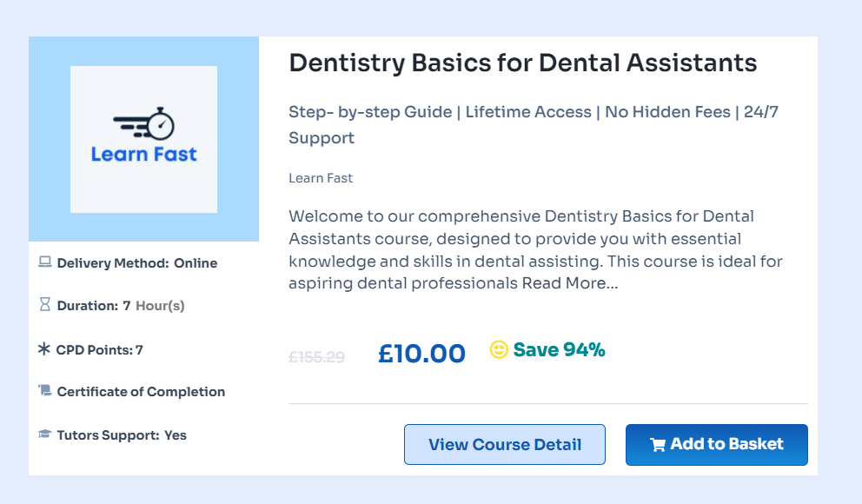Click the smiley face savings icon
Viewport: 862px width, 504px height.
tap(499, 349)
